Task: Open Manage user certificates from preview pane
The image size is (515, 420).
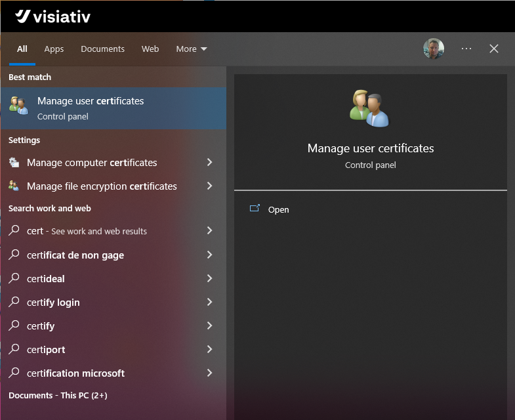Action: click(278, 210)
